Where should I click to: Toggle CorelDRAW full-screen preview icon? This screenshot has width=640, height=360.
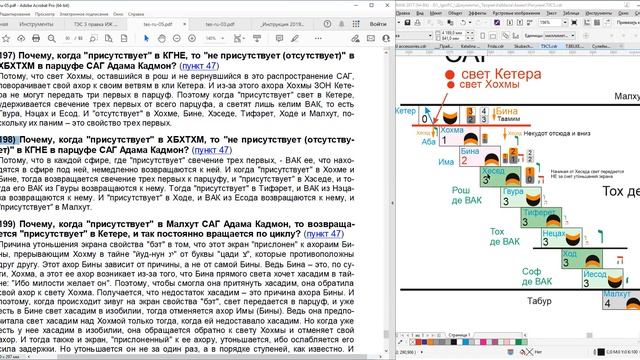[x=574, y=22]
